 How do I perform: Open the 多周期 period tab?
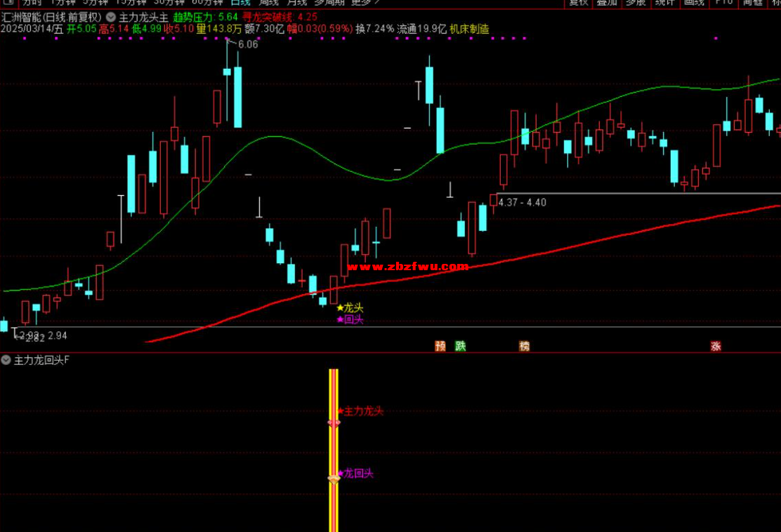[329, 3]
